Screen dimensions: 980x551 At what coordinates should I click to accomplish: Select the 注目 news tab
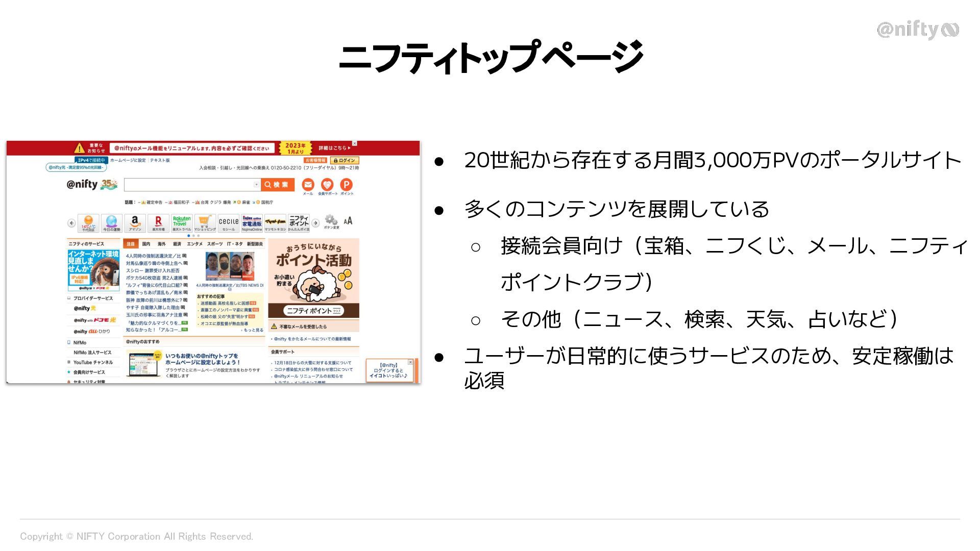pos(131,244)
